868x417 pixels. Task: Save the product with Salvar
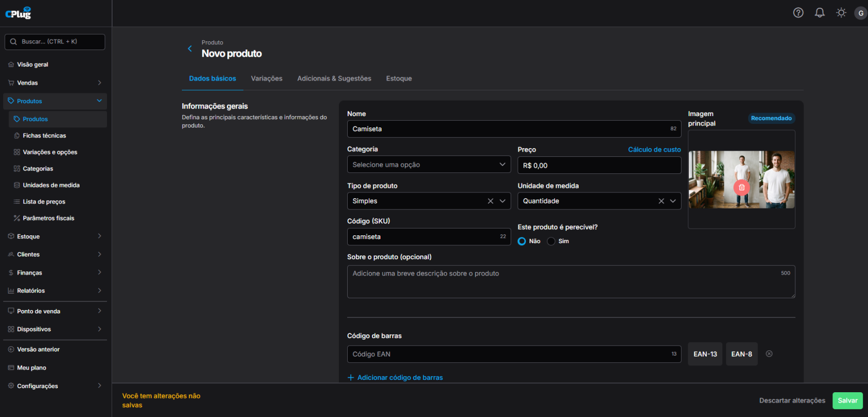pyautogui.click(x=847, y=400)
